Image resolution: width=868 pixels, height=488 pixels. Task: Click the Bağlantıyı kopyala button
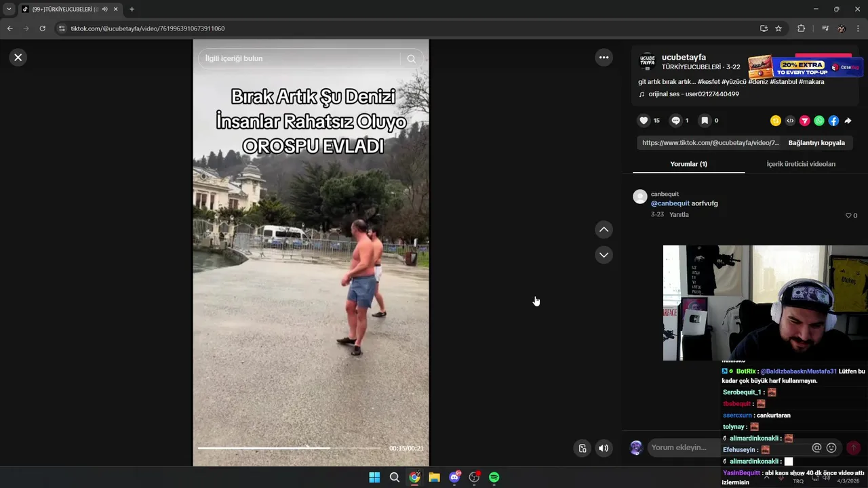816,143
